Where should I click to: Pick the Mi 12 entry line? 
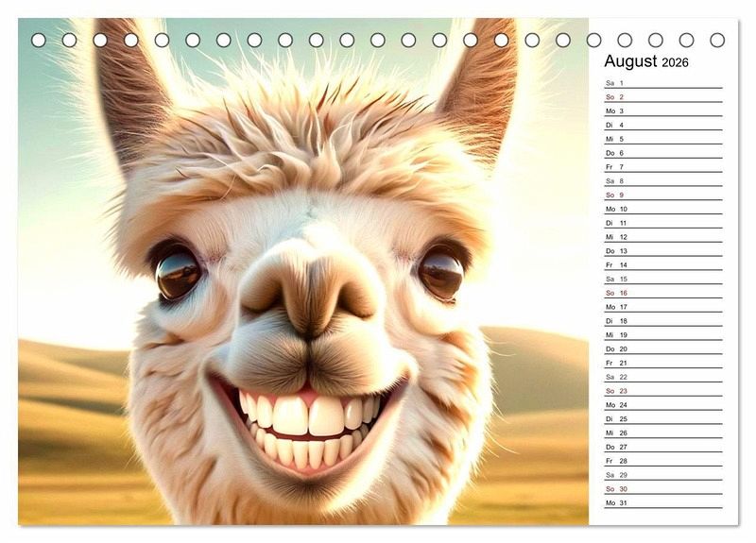[x=662, y=237]
